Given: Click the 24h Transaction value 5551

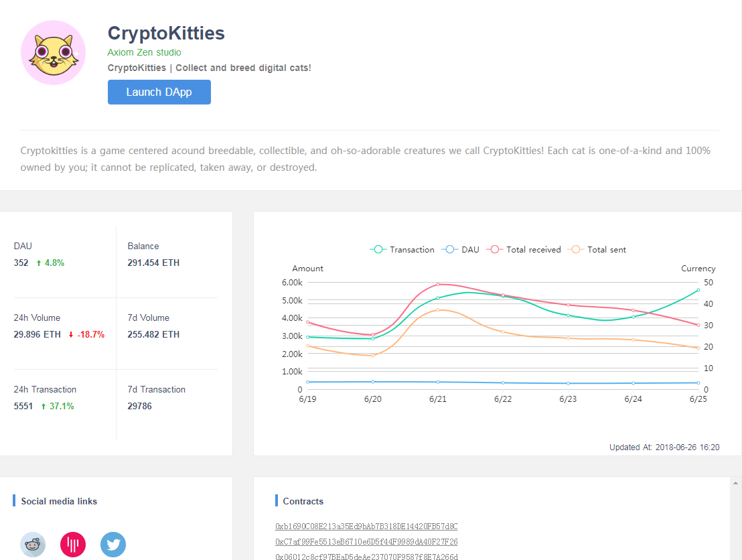Looking at the screenshot, I should [23, 406].
